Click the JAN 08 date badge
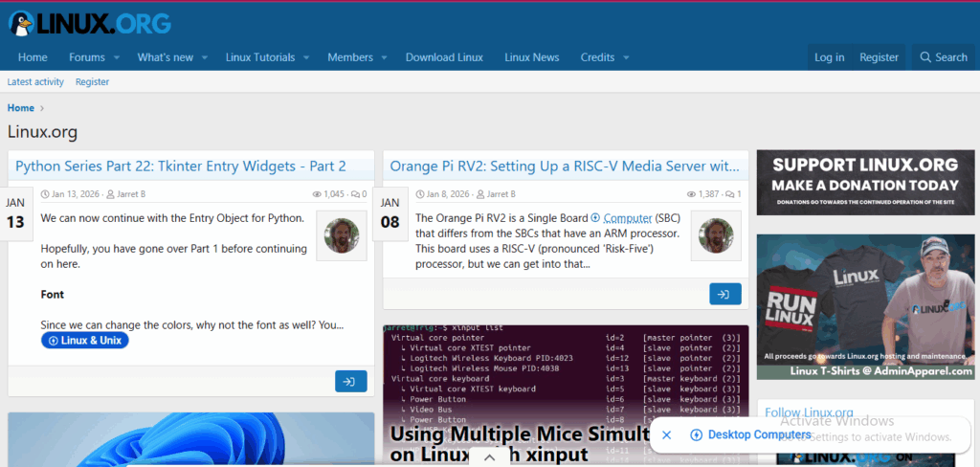 pyautogui.click(x=390, y=213)
